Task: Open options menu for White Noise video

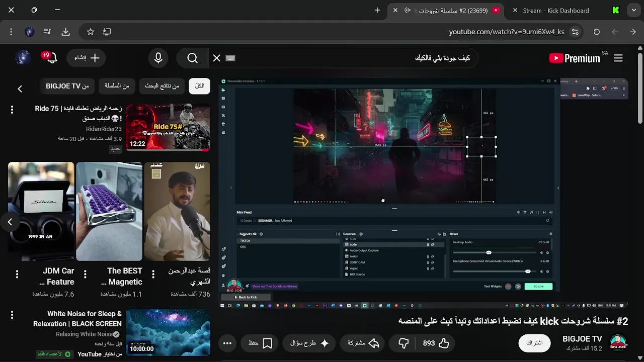Action: 12,315
